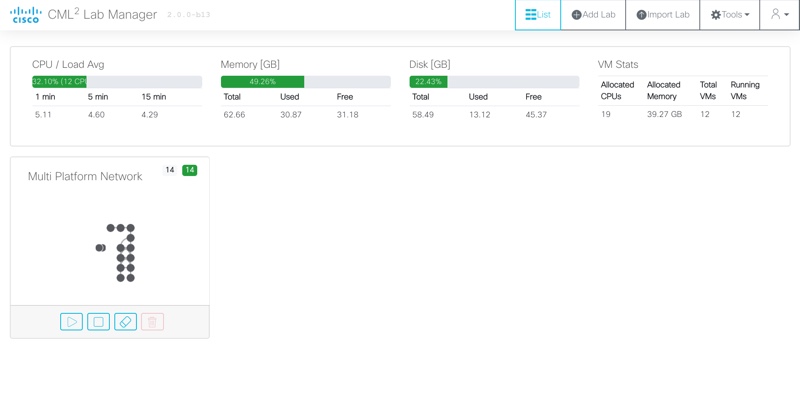Click the gray total nodes badge
The height and width of the screenshot is (416, 800).
170,170
